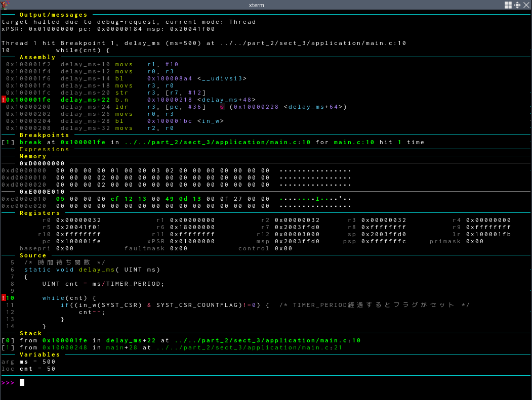Click the xterm daemon icon in title bar
Image resolution: width=532 pixels, height=400 pixels.
[x=5, y=5]
